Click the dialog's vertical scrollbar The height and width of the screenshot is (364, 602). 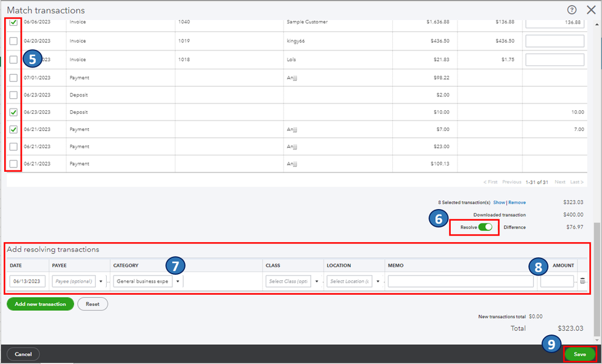(597, 280)
